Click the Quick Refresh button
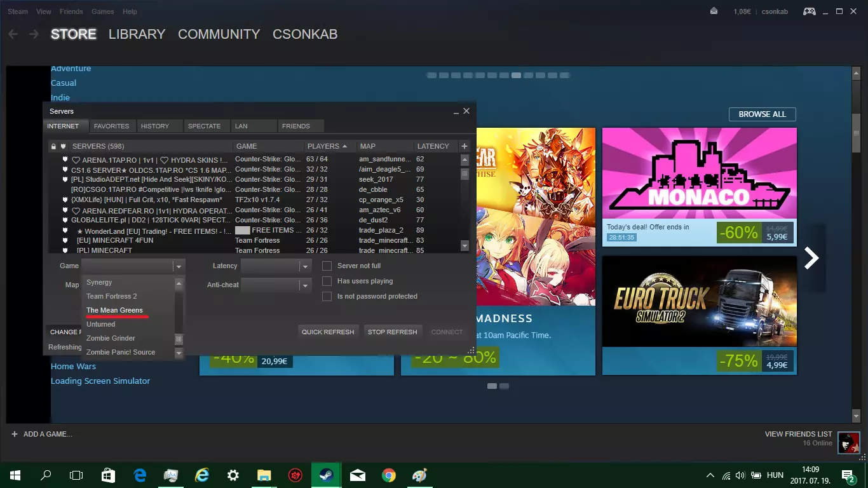 click(328, 332)
